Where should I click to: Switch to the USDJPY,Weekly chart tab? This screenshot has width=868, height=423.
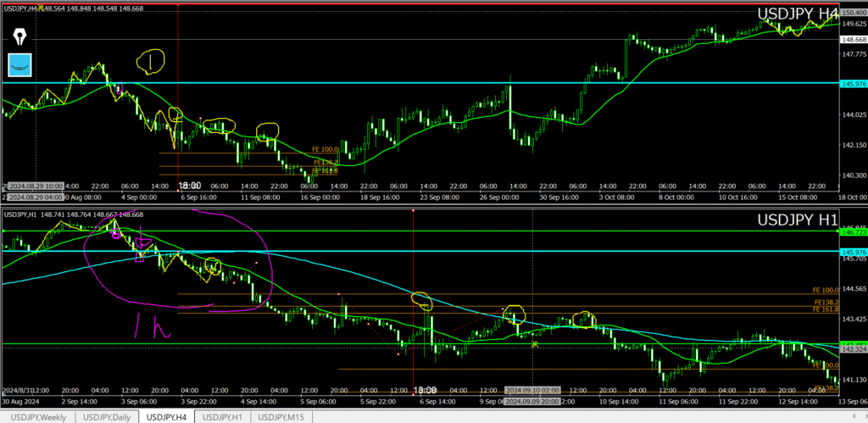coord(36,416)
